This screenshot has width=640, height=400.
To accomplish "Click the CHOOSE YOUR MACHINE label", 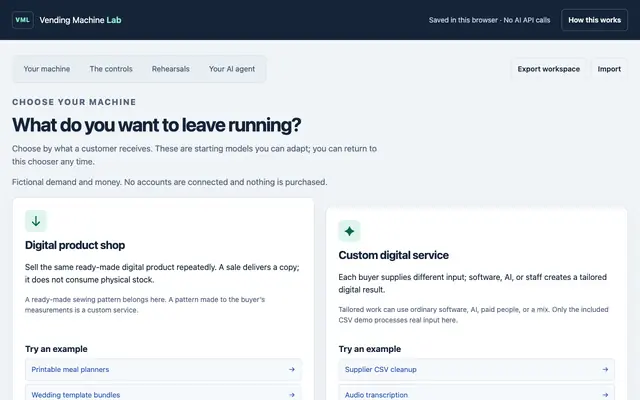I will click(74, 102).
